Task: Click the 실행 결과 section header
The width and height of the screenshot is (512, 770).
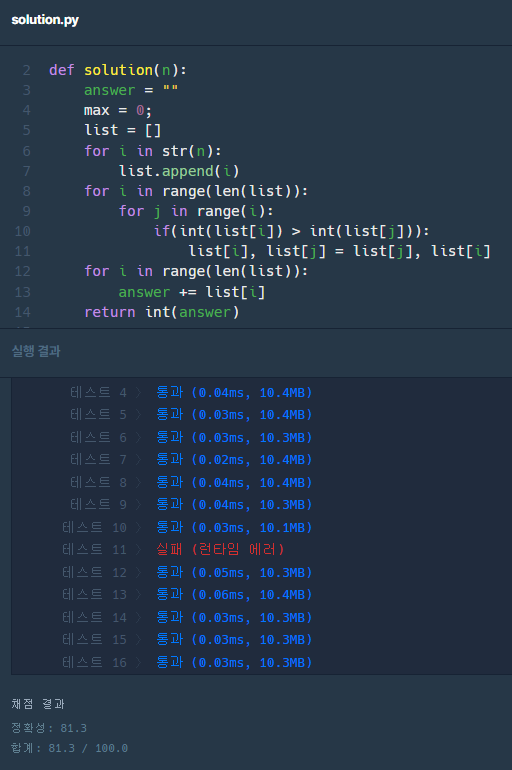Action: tap(36, 351)
